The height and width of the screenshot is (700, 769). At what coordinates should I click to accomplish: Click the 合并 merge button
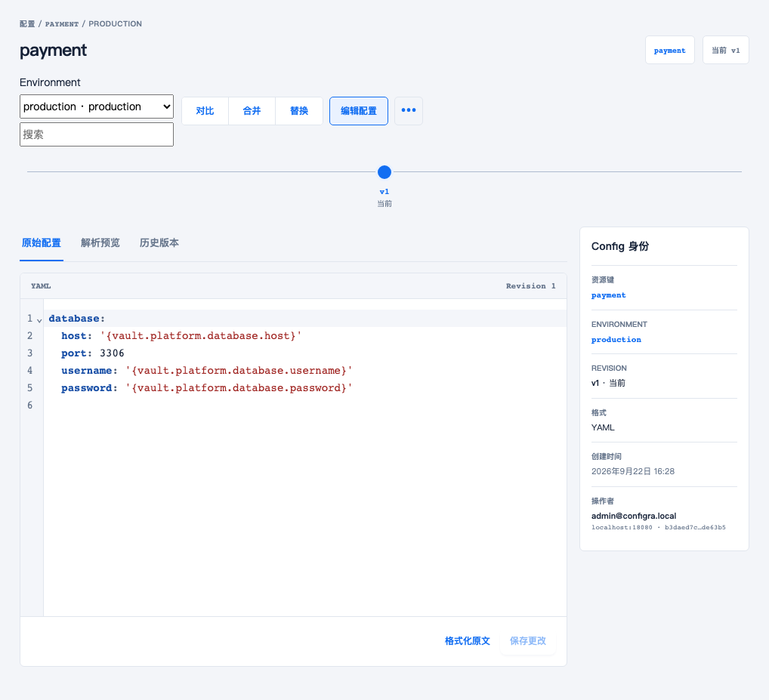tap(252, 111)
